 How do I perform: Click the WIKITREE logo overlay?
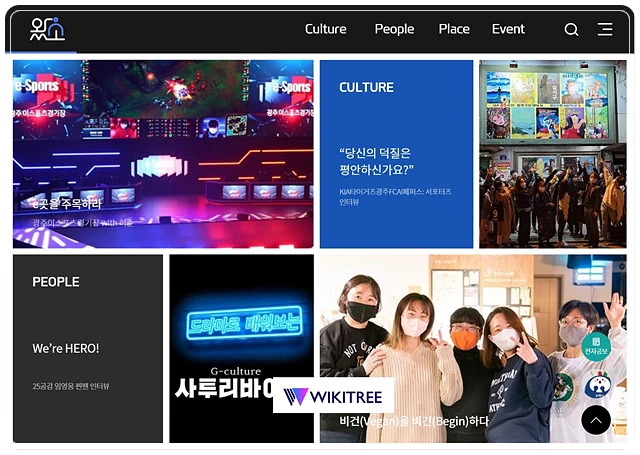click(x=333, y=397)
